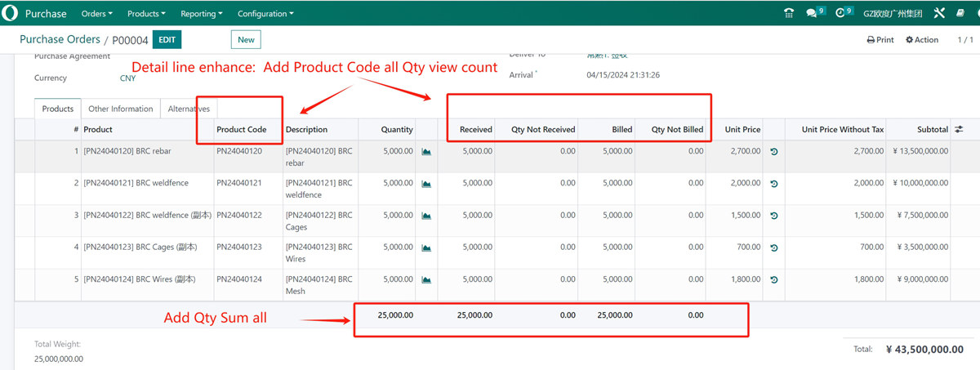Open forecast chart for BRC rebar line
Image resolution: width=980 pixels, height=370 pixels.
tap(426, 151)
